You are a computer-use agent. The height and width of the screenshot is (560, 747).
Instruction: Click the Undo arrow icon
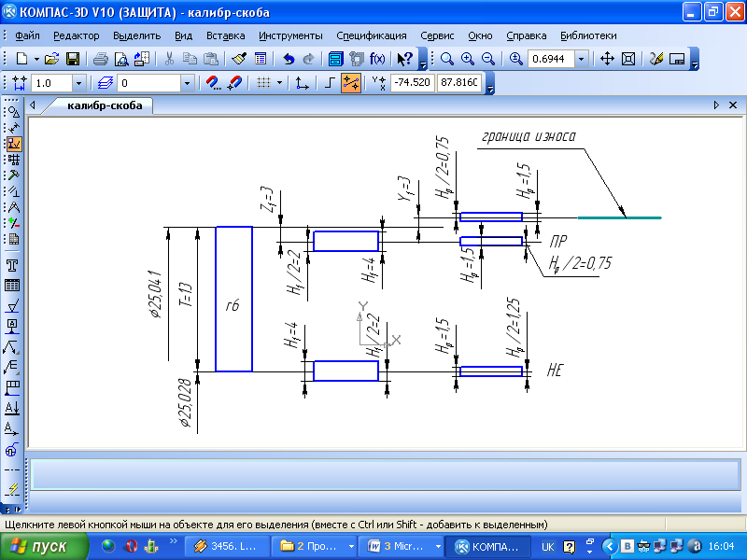coord(289,59)
